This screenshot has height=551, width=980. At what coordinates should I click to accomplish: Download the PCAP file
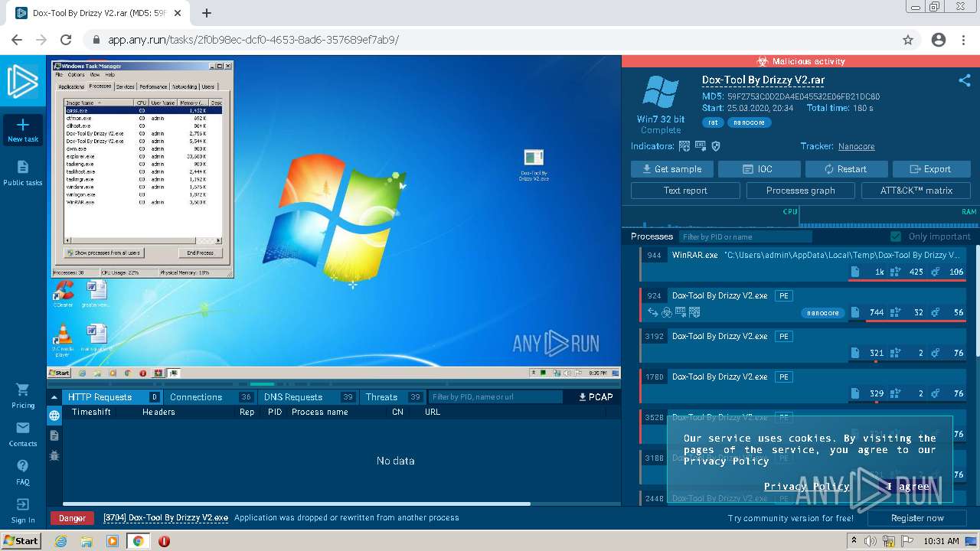tap(596, 397)
